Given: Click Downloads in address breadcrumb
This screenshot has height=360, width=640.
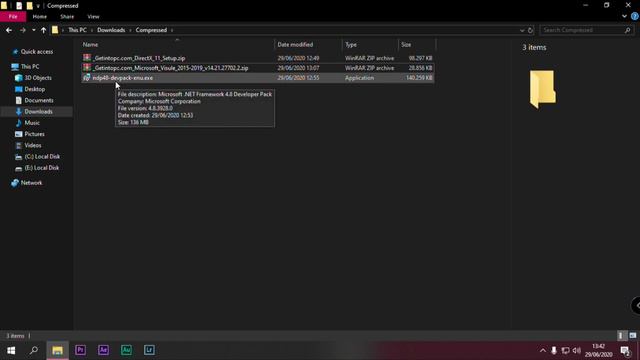Looking at the screenshot, I should click(111, 30).
